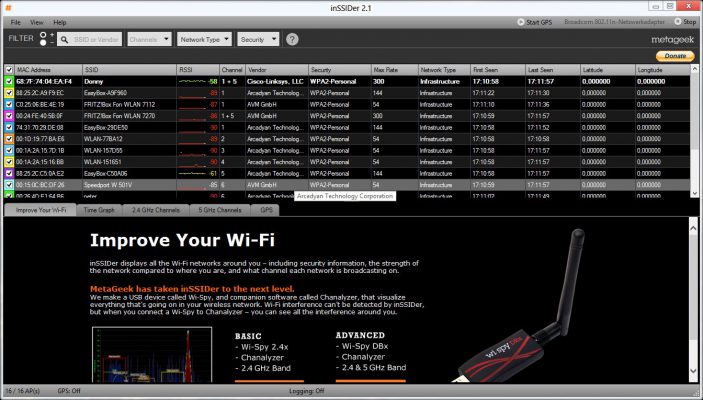Expand the Network Type filter dropdown

(203, 40)
